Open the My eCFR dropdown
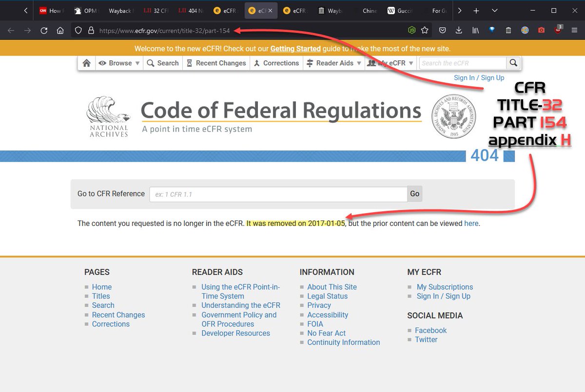Viewport: 585px width, 392px height. point(390,63)
